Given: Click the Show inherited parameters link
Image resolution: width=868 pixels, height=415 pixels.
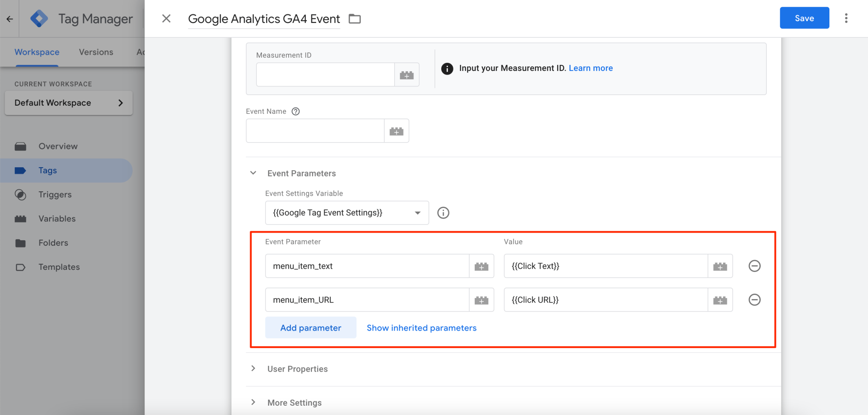Looking at the screenshot, I should click(421, 328).
